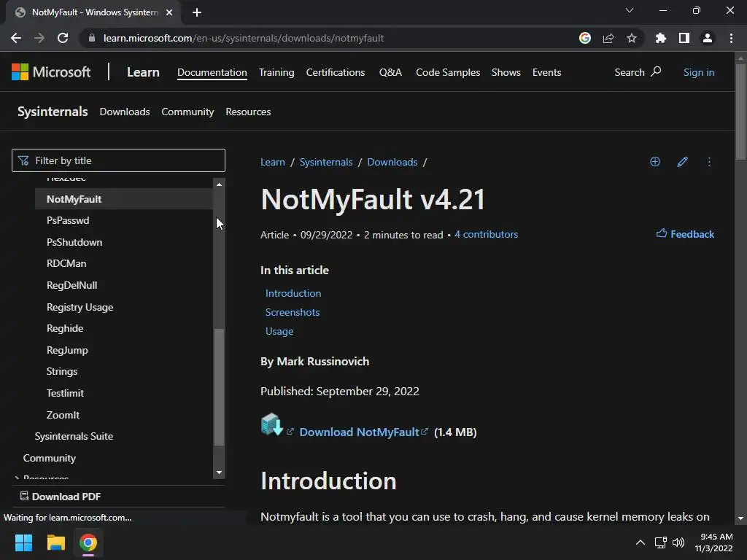Toggle the Chrome side panel icon

pyautogui.click(x=684, y=38)
